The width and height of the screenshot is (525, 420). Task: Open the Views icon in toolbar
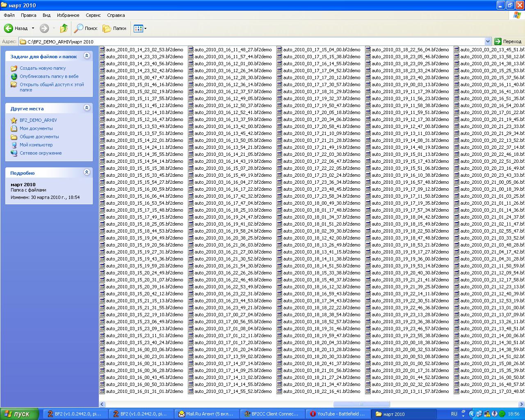coord(138,28)
